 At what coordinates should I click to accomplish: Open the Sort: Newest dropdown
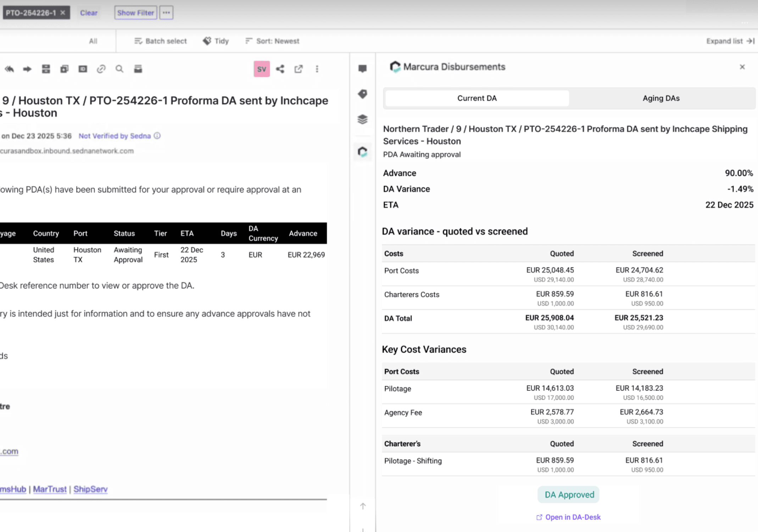(x=272, y=41)
